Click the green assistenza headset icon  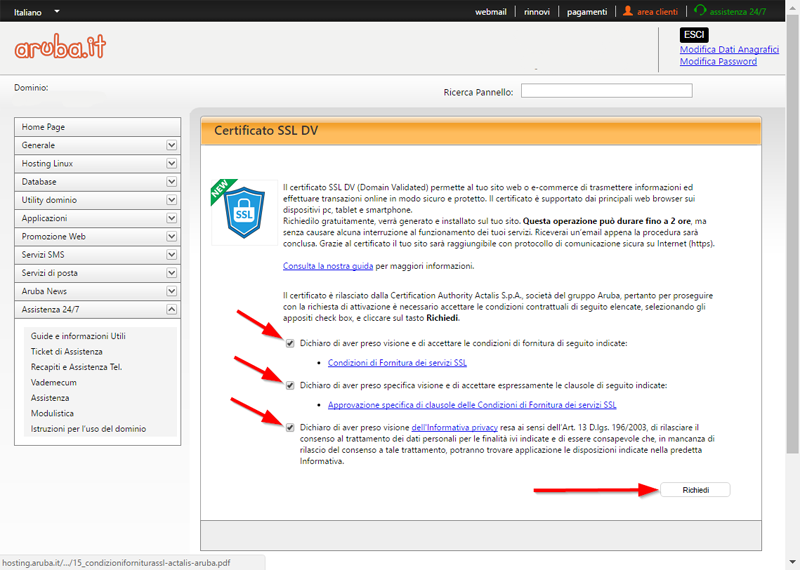(700, 10)
